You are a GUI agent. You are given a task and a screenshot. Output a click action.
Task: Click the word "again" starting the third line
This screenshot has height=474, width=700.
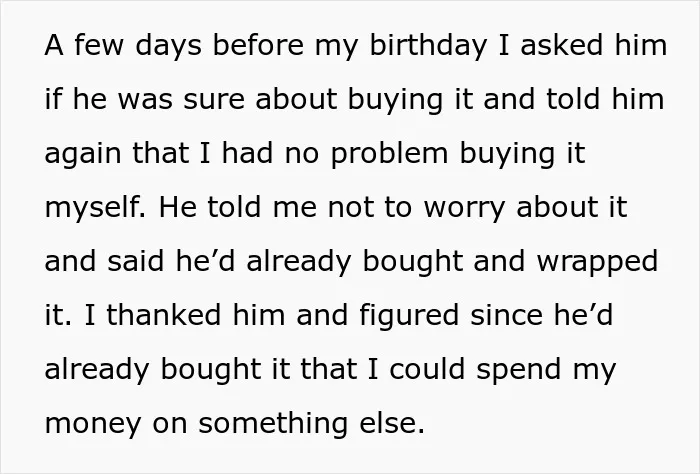(x=83, y=156)
